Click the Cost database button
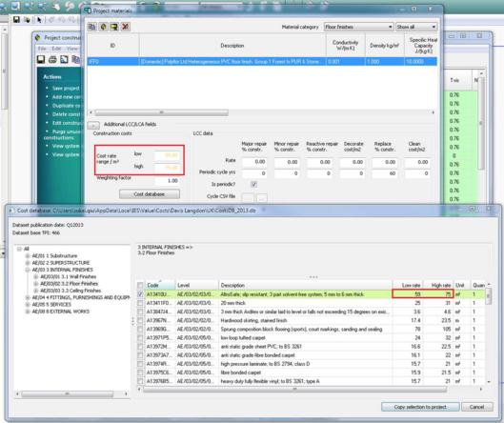This screenshot has height=423, width=504. pos(150,194)
